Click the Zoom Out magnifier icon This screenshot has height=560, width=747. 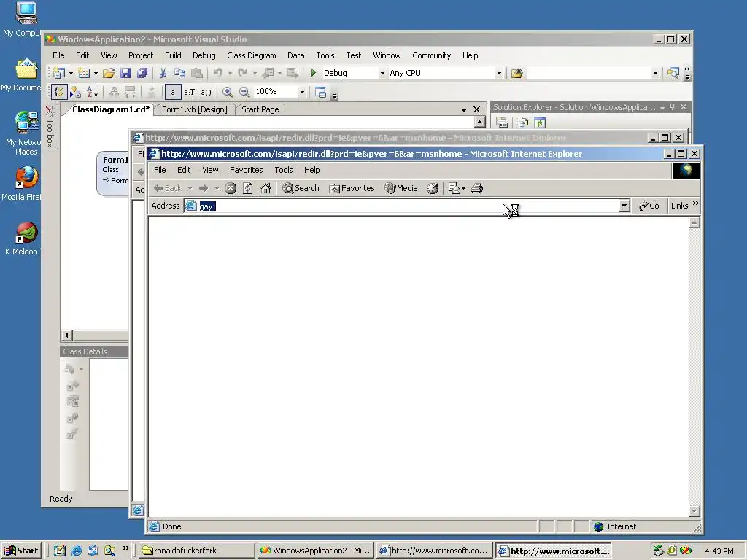[244, 92]
